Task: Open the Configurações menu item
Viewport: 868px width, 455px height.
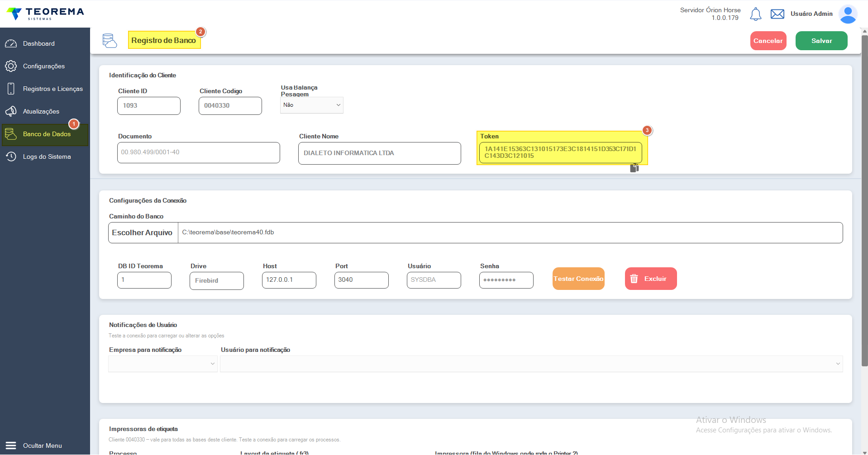Action: [45, 66]
